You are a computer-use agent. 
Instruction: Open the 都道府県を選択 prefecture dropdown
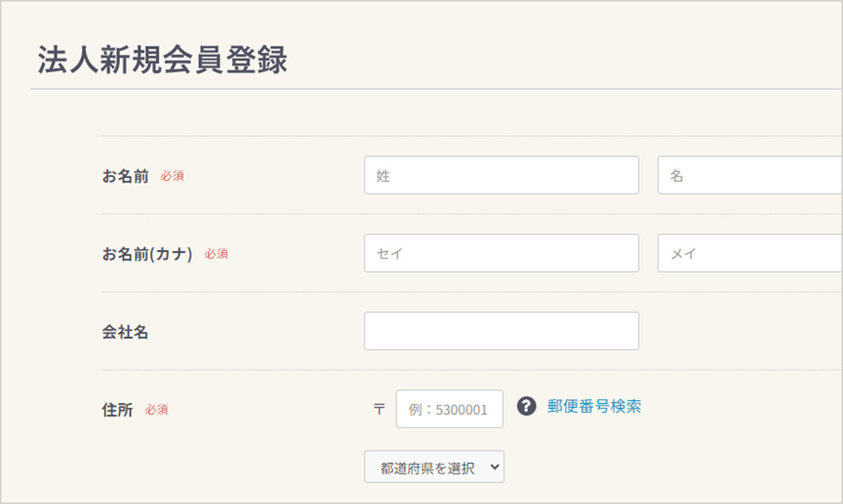(434, 466)
